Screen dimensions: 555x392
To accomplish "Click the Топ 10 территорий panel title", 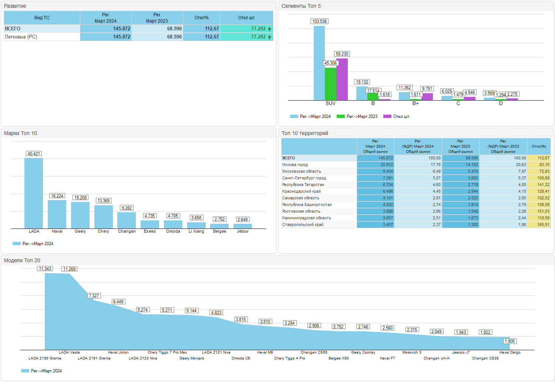I will (x=305, y=134).
